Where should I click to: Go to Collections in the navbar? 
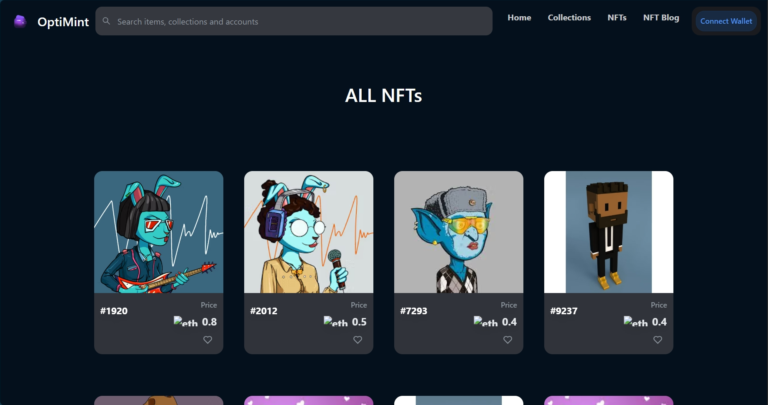569,18
